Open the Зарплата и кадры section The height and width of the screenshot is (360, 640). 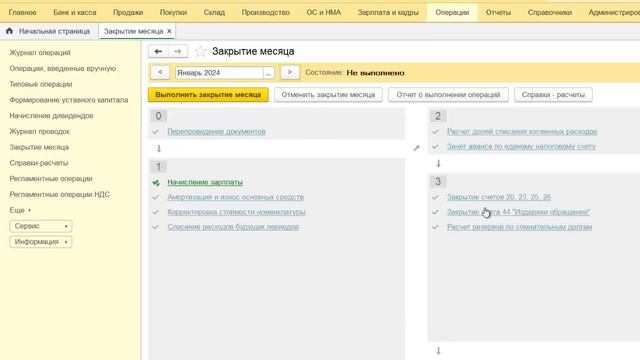click(388, 13)
